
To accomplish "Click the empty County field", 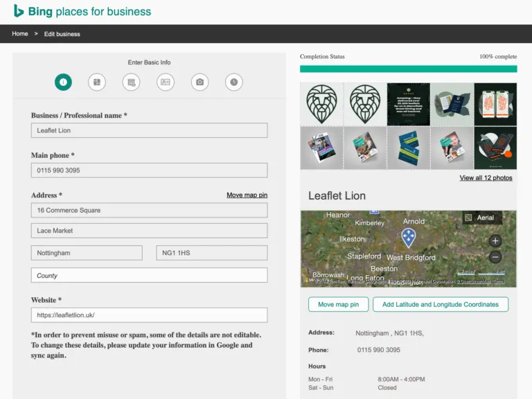I will [149, 276].
